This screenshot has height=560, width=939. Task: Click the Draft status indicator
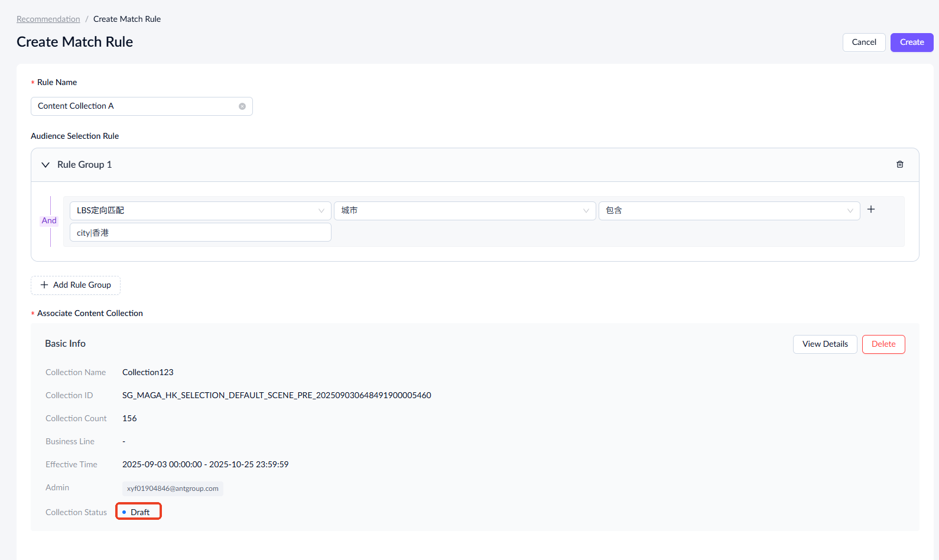coord(139,512)
